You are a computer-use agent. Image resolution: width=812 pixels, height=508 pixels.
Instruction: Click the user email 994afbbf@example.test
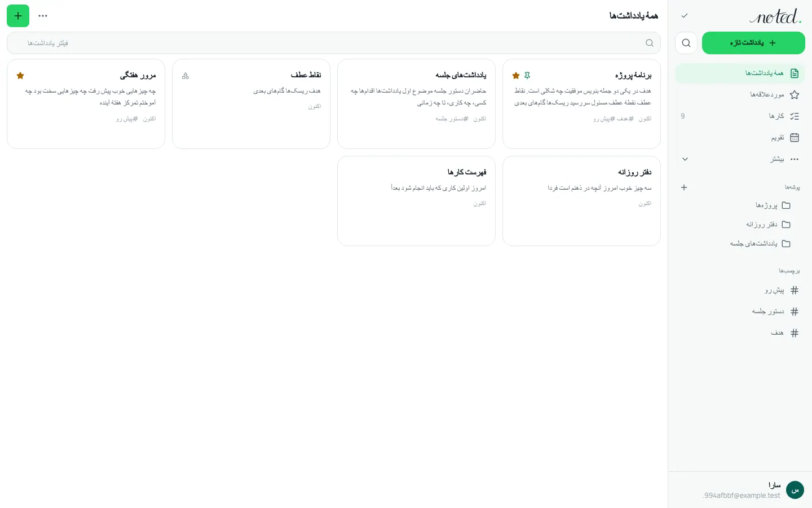coord(742,496)
